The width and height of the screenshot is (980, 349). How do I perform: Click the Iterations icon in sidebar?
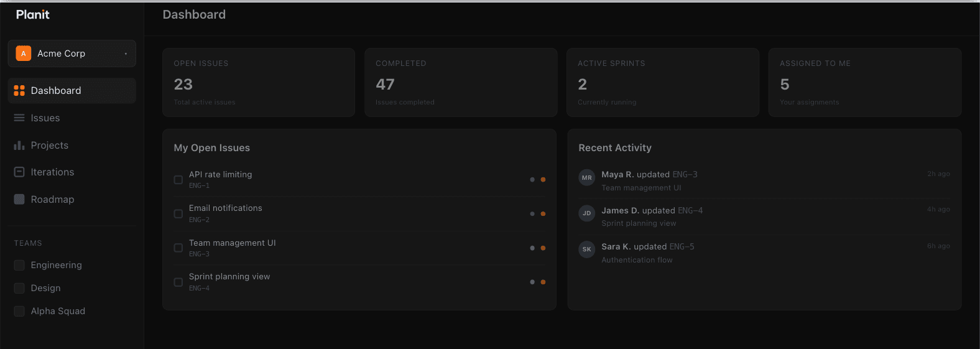click(19, 172)
